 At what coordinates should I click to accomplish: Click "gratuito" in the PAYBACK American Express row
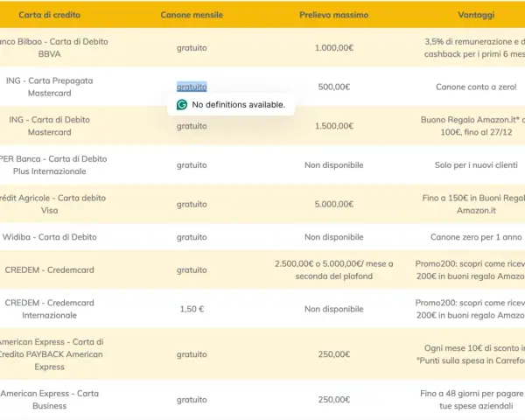tap(192, 354)
